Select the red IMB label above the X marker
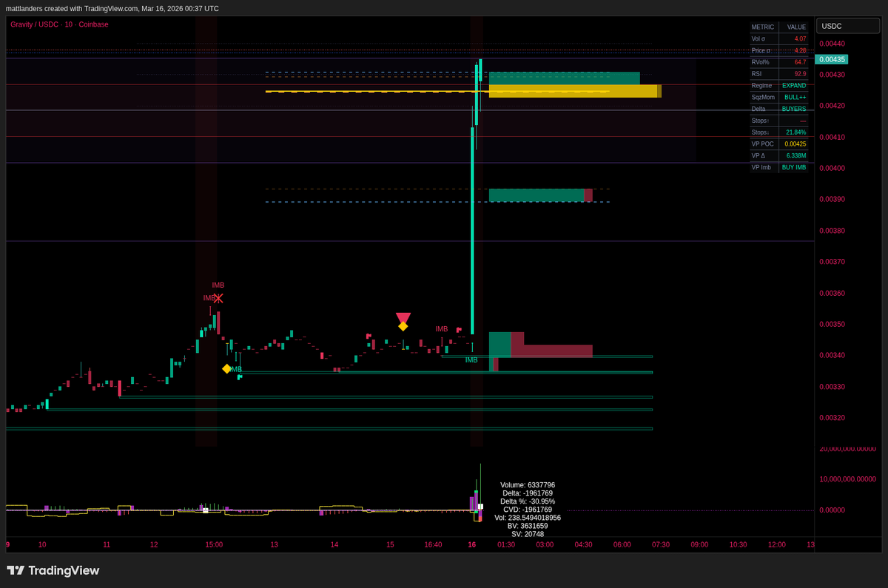The image size is (888, 588). (218, 285)
